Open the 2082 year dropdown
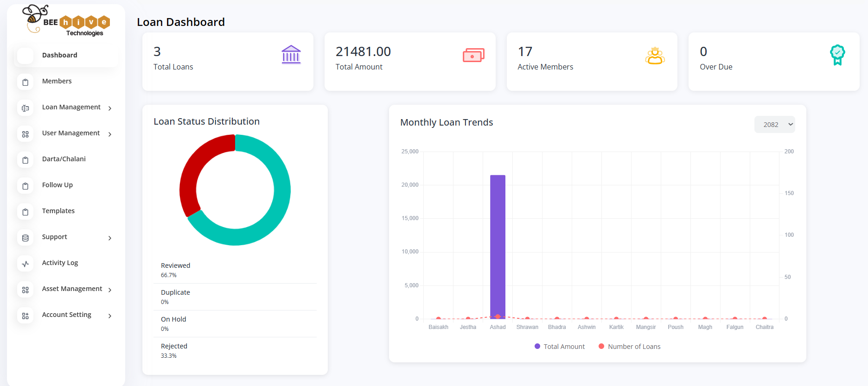This screenshot has height=386, width=868. (x=774, y=124)
